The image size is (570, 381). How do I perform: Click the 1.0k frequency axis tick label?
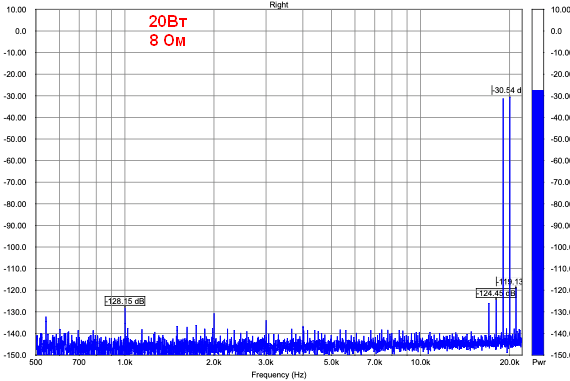pos(125,362)
